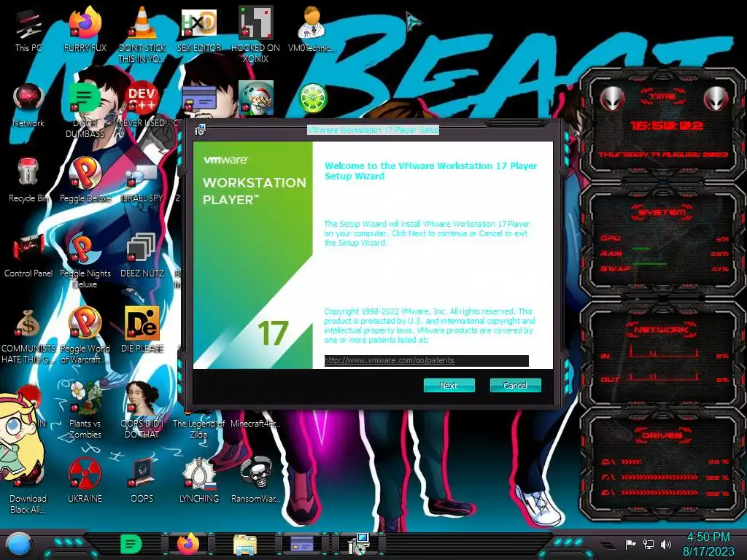Click the TIME gadget clock display
Screen dimensions: 747x560
tap(667, 125)
